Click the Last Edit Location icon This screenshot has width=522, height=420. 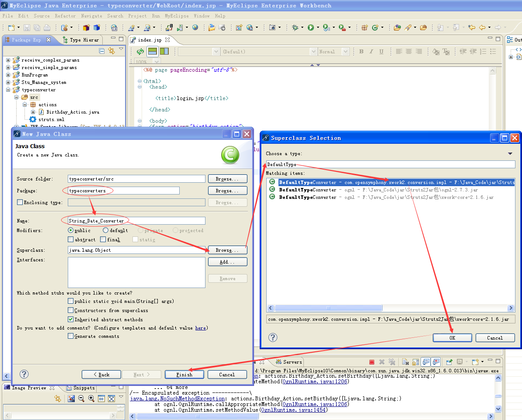(x=471, y=28)
